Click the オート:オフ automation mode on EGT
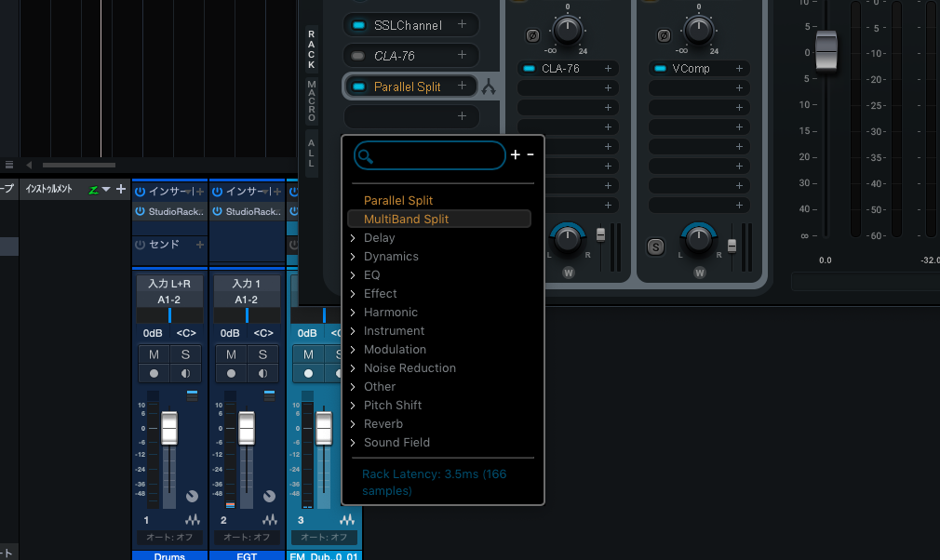The height and width of the screenshot is (560, 940). 247,538
